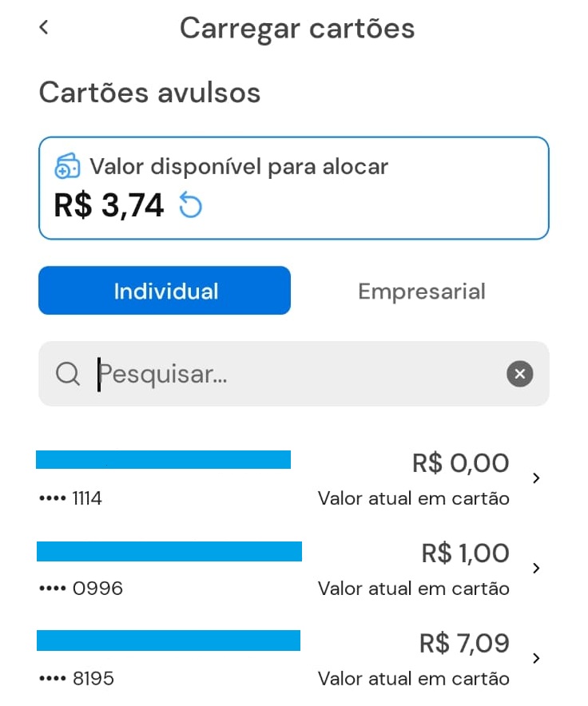Click the R$ 1,00 card balance
Image resolution: width=588 pixels, height=706 pixels.
point(466,553)
